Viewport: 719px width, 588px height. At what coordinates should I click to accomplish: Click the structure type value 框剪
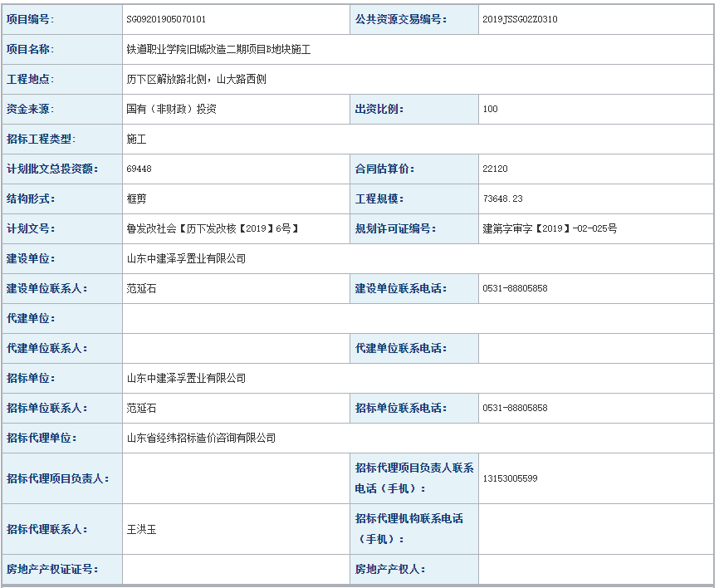pyautogui.click(x=136, y=198)
